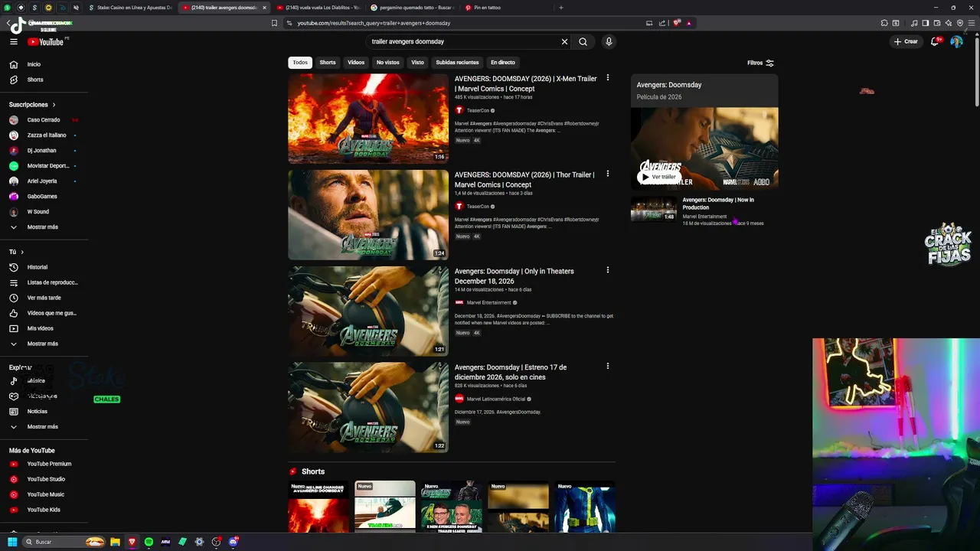Clear the search text with the X icon
Image resolution: width=980 pixels, height=551 pixels.
point(565,41)
